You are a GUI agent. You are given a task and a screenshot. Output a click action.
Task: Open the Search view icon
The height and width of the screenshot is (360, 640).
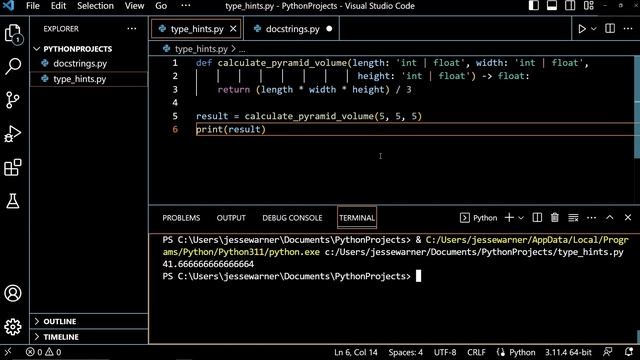coord(13,66)
